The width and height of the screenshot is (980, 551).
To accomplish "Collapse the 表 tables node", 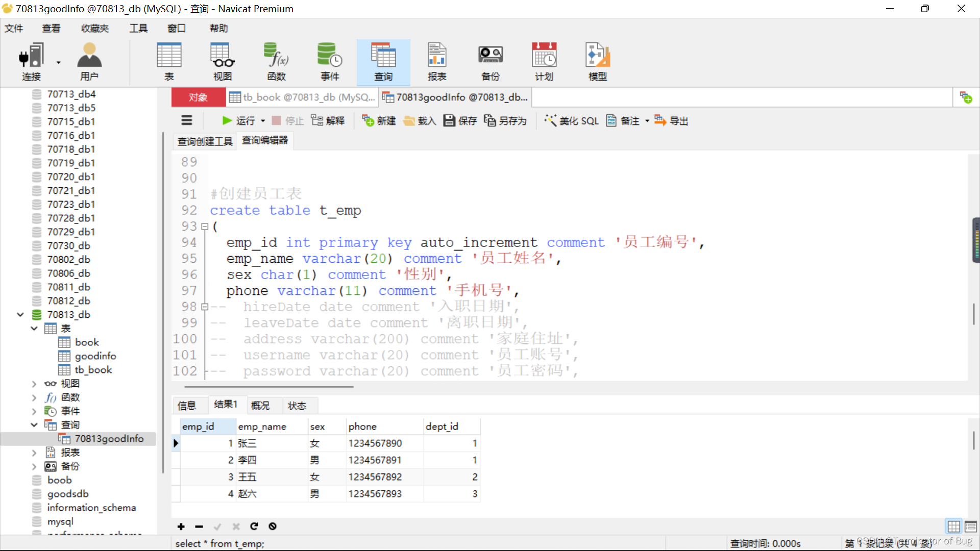I will (x=34, y=329).
